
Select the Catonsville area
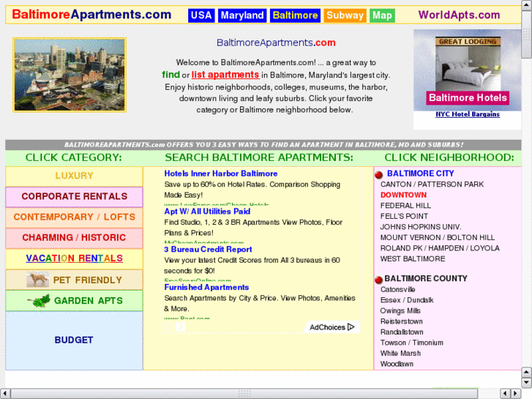click(x=397, y=290)
